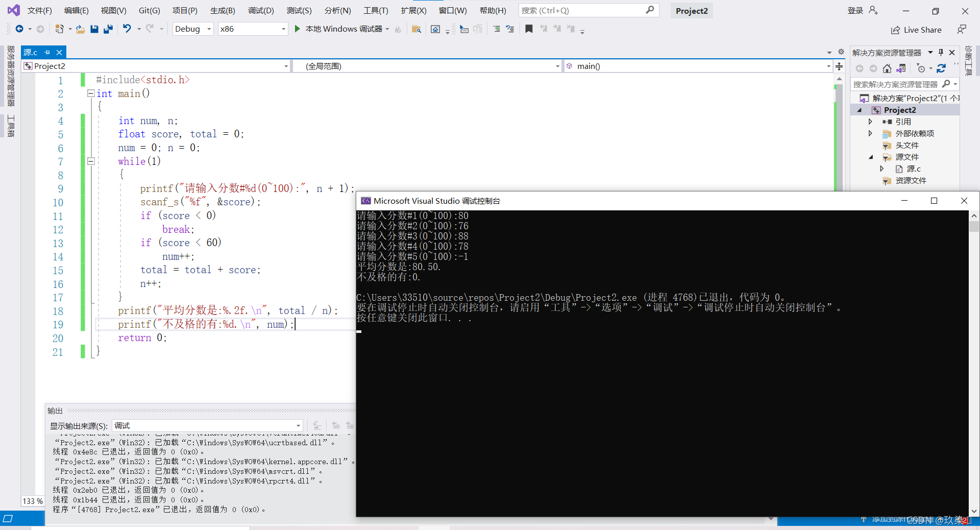Click the save all files icon

click(108, 29)
